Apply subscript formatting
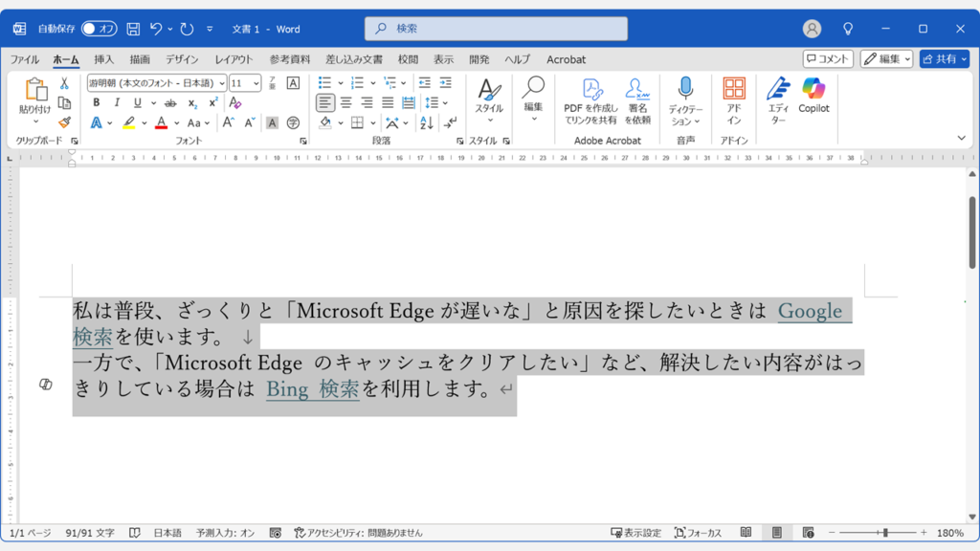The width and height of the screenshot is (980, 551). click(192, 103)
